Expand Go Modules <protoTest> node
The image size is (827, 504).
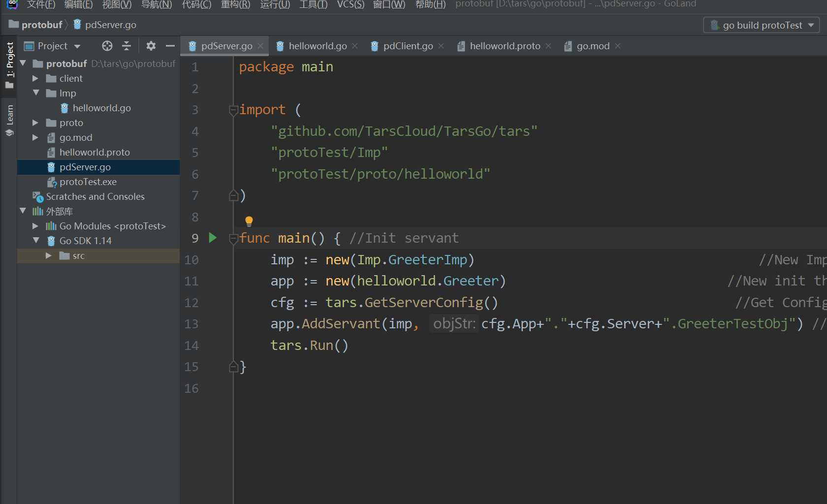click(x=35, y=226)
